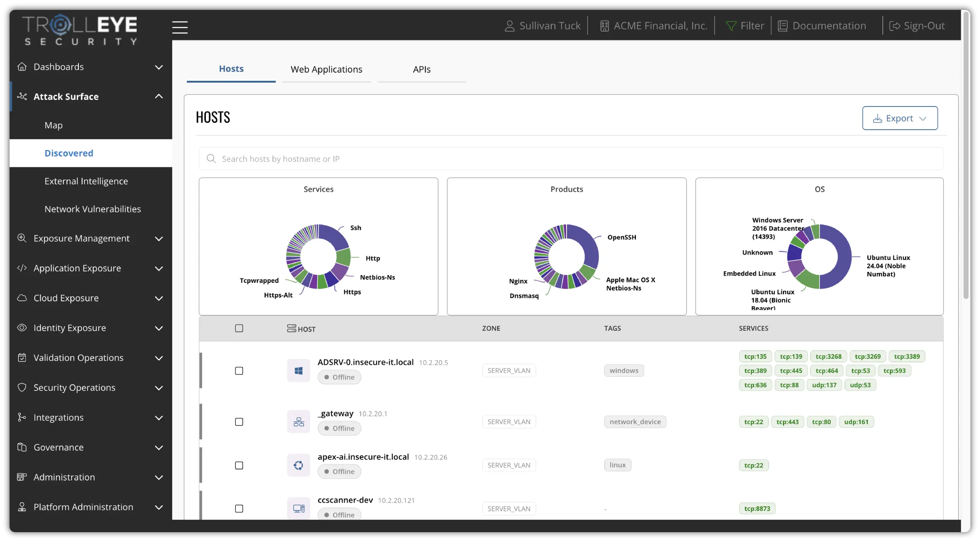The image size is (980, 542).
Task: Click the network device icon for _gateway
Action: pos(299,422)
